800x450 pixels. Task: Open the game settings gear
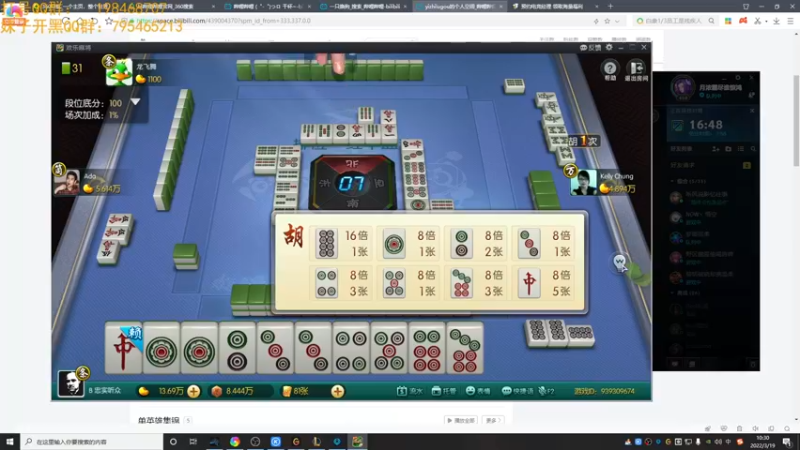(x=609, y=47)
